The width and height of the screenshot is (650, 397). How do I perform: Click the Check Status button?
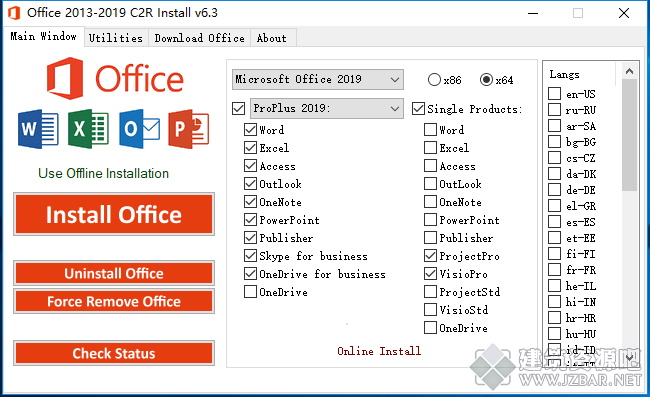(x=114, y=353)
